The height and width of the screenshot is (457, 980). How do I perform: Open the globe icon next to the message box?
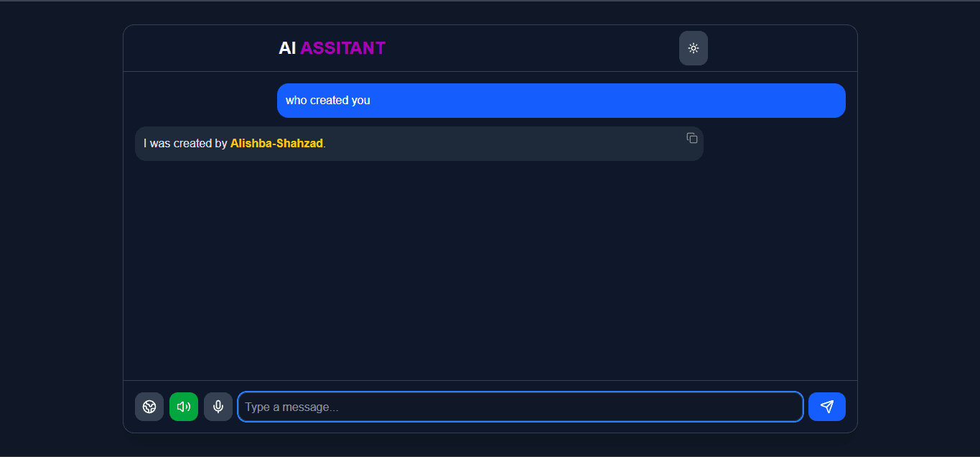149,406
